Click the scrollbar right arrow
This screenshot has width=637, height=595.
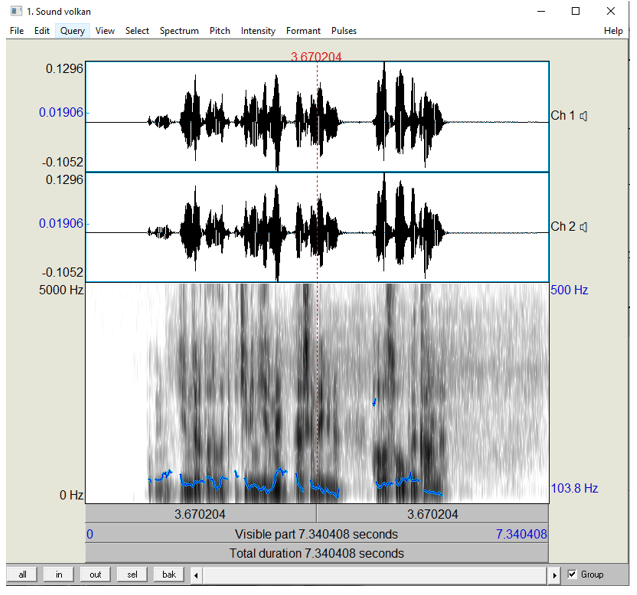pos(555,575)
